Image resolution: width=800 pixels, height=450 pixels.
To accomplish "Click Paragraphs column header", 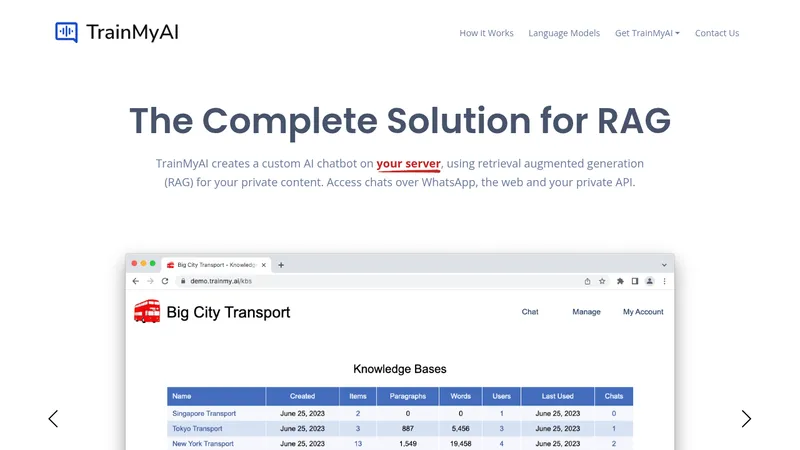I will (x=408, y=396).
